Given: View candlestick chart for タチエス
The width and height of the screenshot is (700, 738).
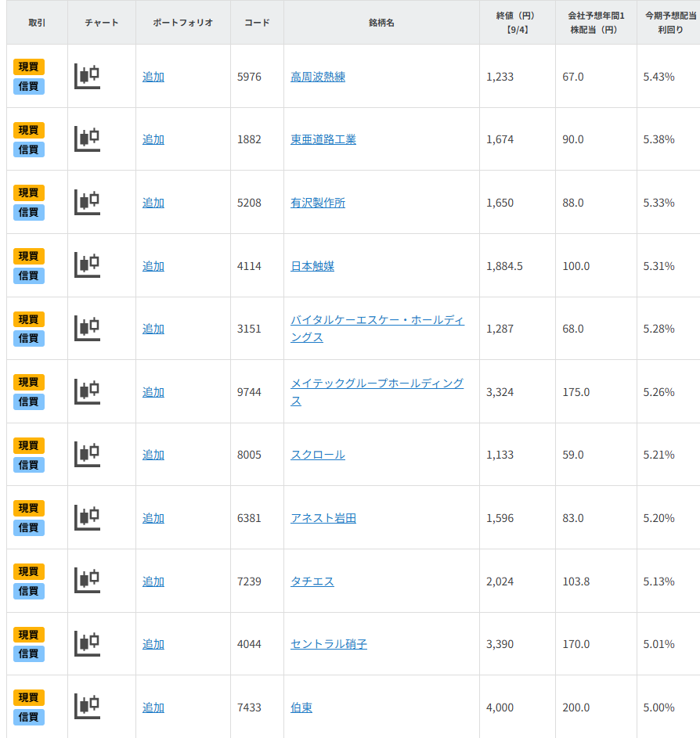Looking at the screenshot, I should (x=87, y=581).
